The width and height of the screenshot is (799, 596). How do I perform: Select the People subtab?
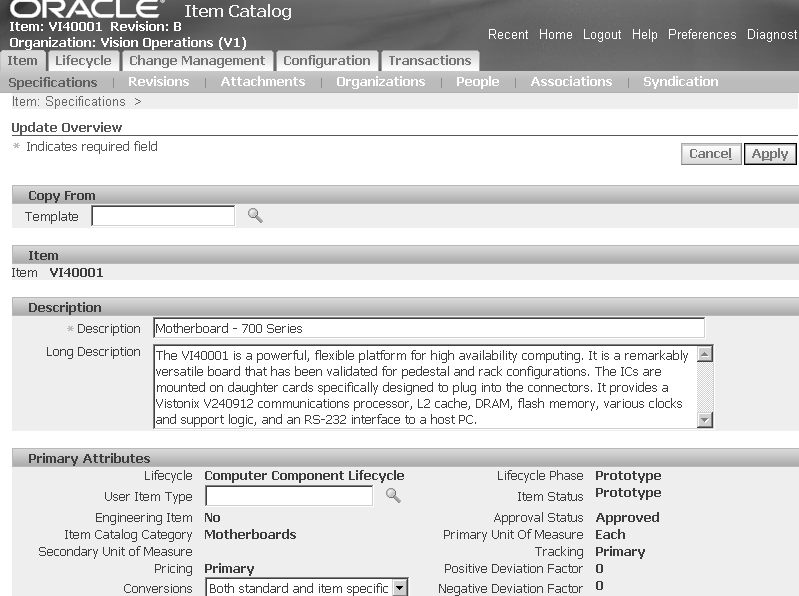coord(477,82)
